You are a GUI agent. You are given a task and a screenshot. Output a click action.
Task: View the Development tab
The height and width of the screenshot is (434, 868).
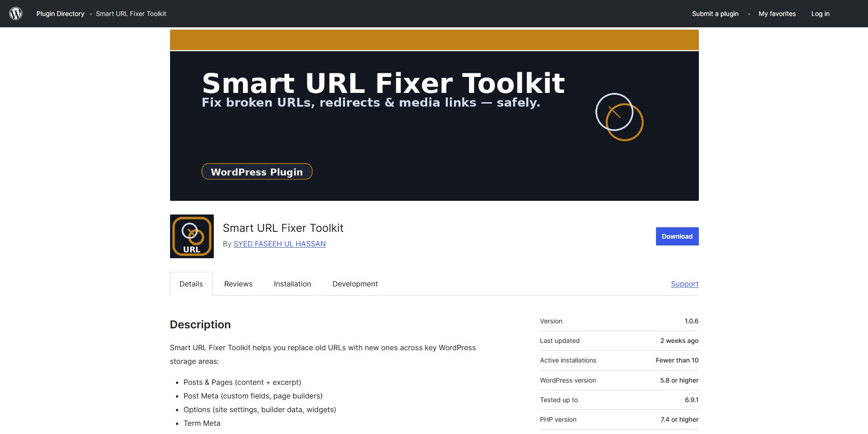coord(355,284)
